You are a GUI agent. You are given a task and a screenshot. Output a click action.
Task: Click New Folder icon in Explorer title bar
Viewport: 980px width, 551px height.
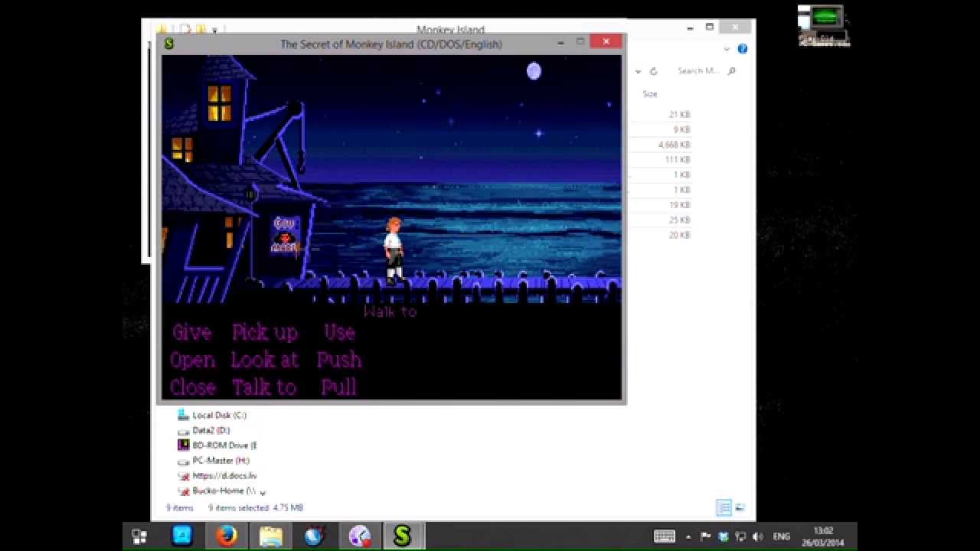click(x=201, y=30)
